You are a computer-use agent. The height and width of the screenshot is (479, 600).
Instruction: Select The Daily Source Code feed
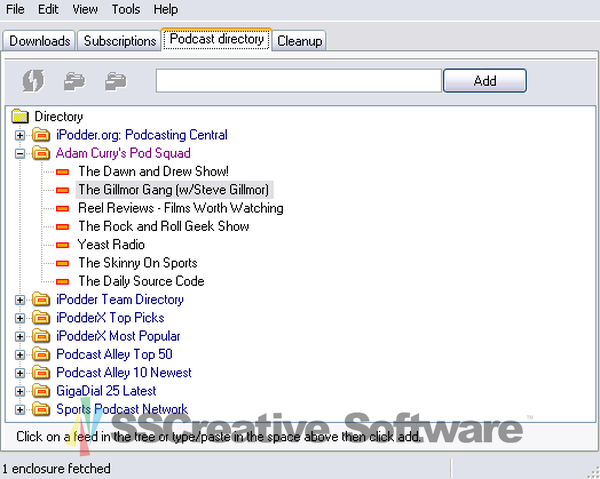pyautogui.click(x=141, y=282)
